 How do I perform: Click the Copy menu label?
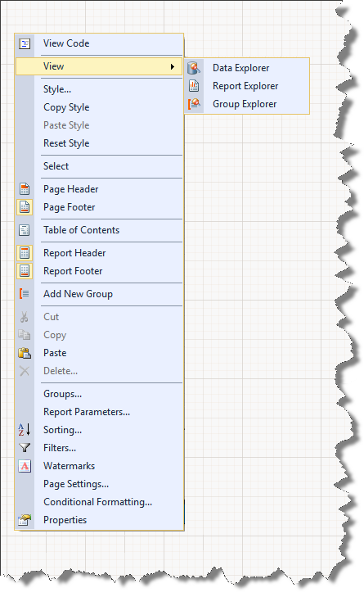[55, 335]
